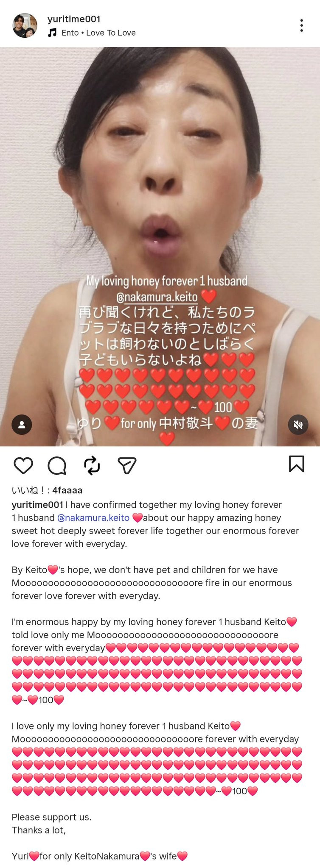Image resolution: width=320 pixels, height=868 pixels.
Task: Open audio Ento • Love To Love
Action: (98, 33)
